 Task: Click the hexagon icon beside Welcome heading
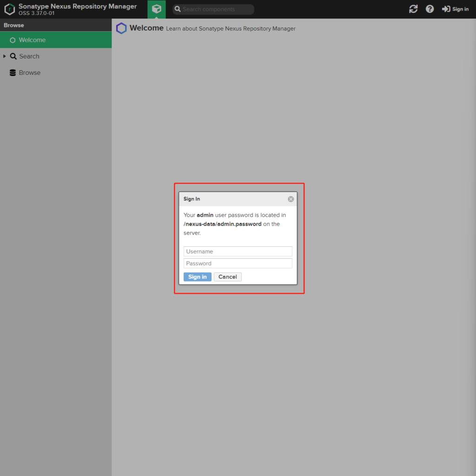click(121, 28)
